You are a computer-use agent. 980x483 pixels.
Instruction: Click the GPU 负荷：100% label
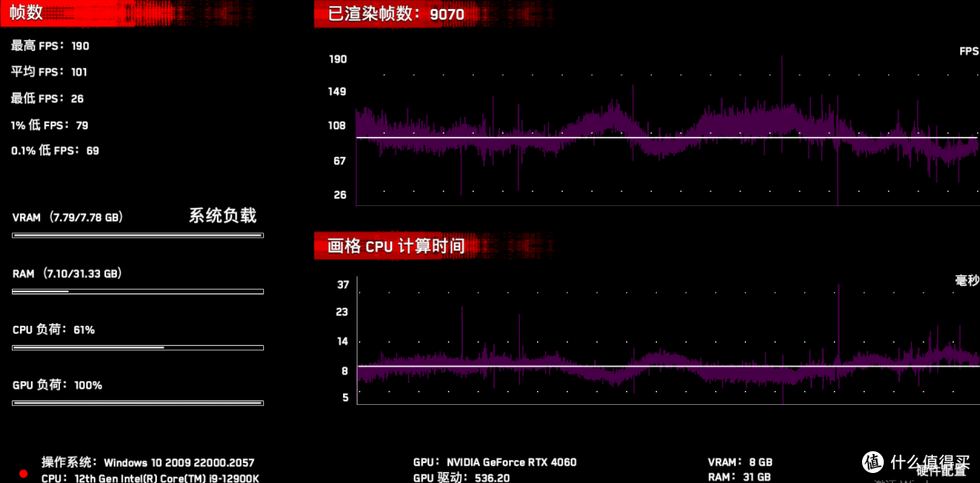point(57,385)
